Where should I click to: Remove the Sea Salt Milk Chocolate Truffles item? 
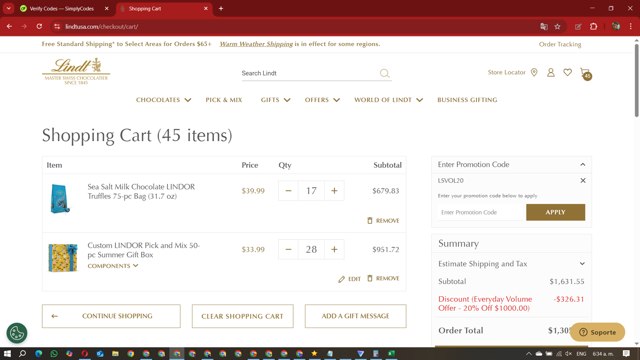(x=383, y=220)
